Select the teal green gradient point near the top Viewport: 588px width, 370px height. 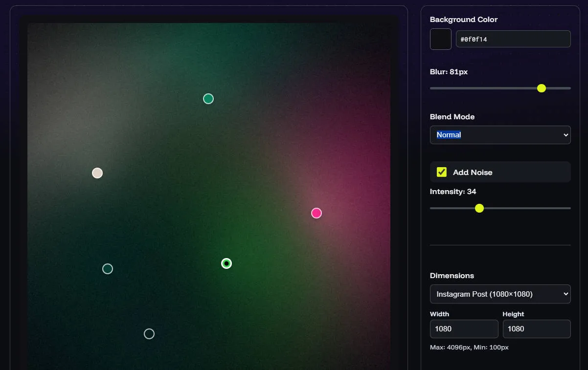208,99
